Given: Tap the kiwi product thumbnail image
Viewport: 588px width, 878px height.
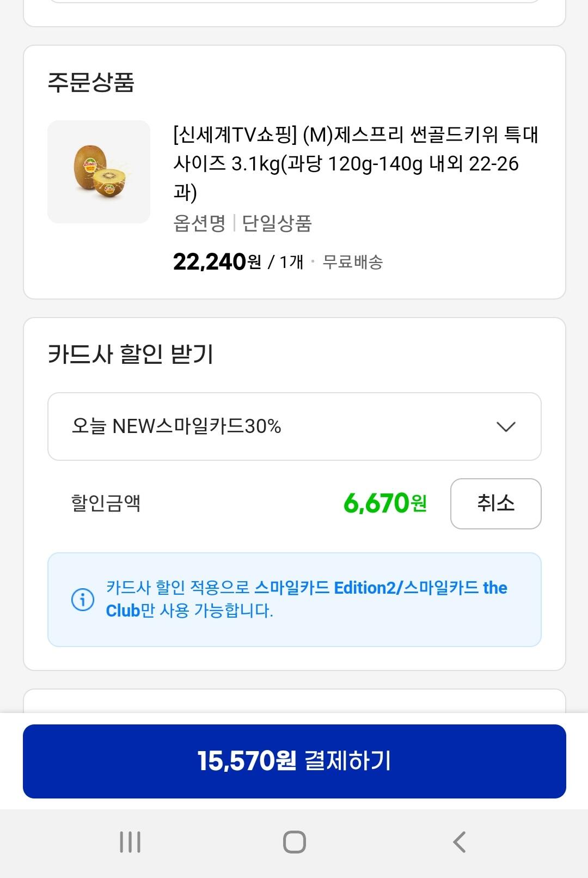Looking at the screenshot, I should 99,172.
